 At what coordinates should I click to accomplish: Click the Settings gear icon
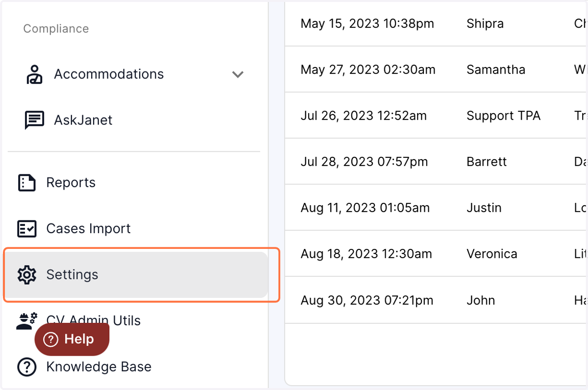[26, 275]
